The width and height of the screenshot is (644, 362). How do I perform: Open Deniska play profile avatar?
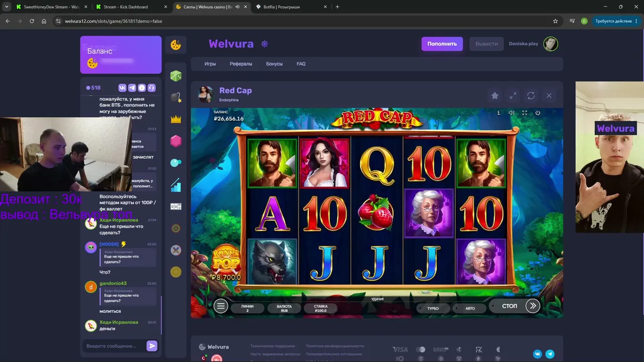click(551, 44)
